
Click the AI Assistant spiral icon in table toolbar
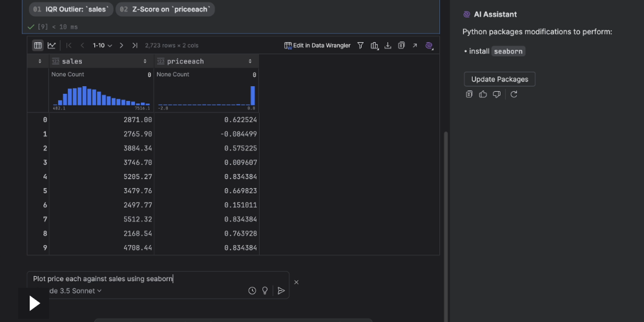[429, 46]
